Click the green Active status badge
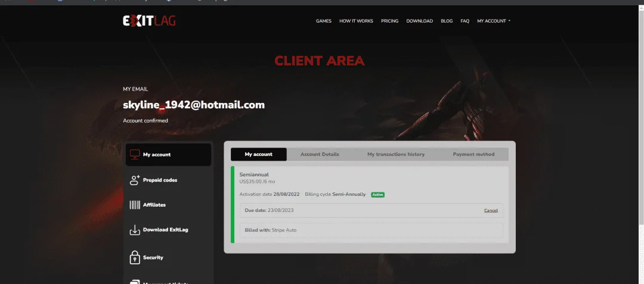 (378, 195)
